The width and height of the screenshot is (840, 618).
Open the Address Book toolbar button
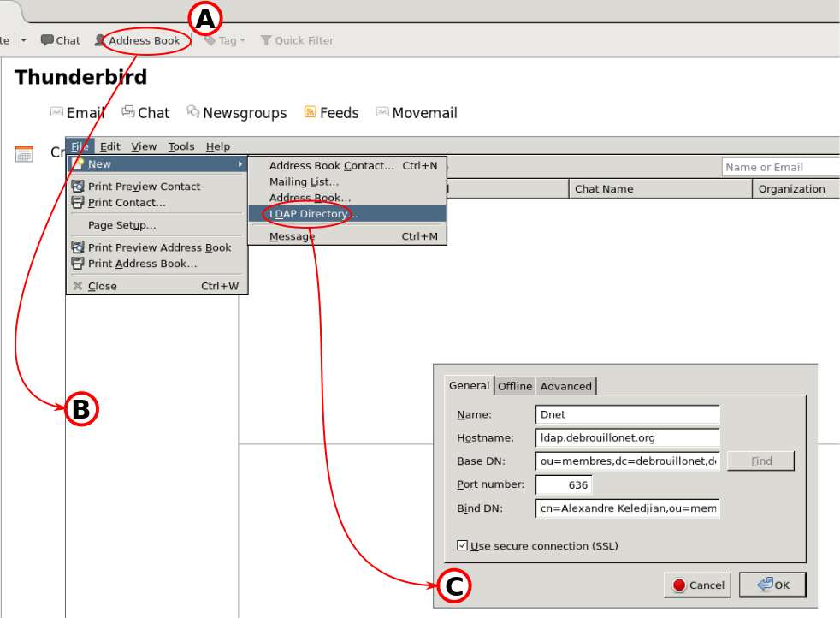coord(138,41)
